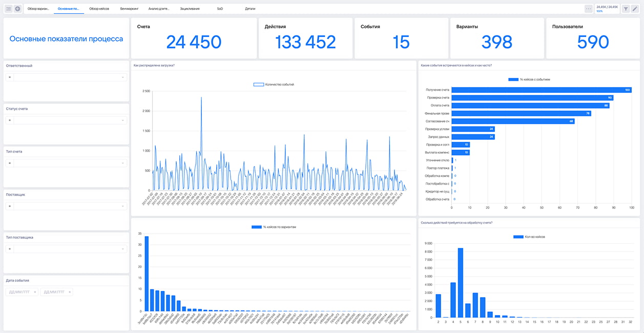Screen dimensions: 644x333
Task: Expand the Ответственный filter dropdown
Action: click(x=123, y=77)
